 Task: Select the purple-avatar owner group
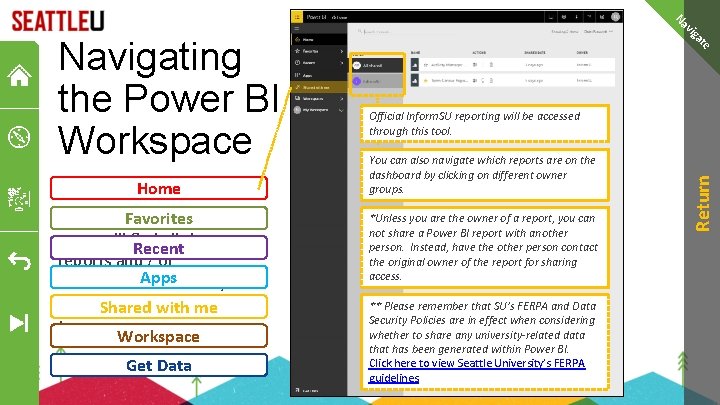[x=377, y=81]
